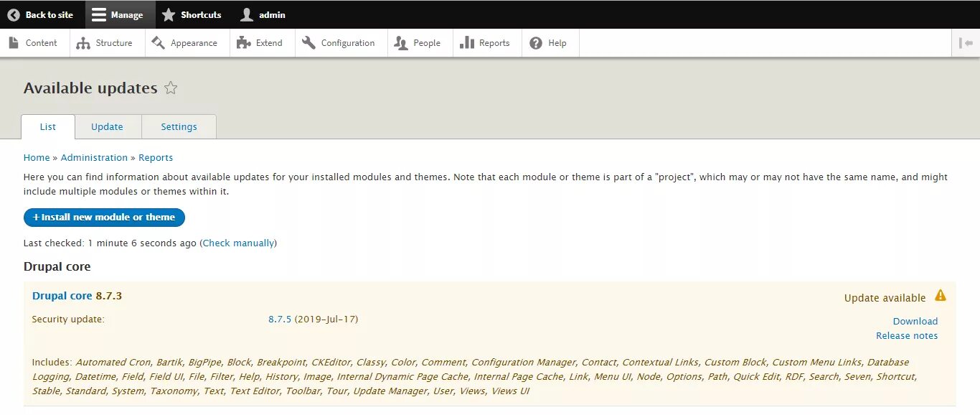The image size is (980, 415).
Task: Click the Shortcuts toolbar text
Action: [x=201, y=14]
